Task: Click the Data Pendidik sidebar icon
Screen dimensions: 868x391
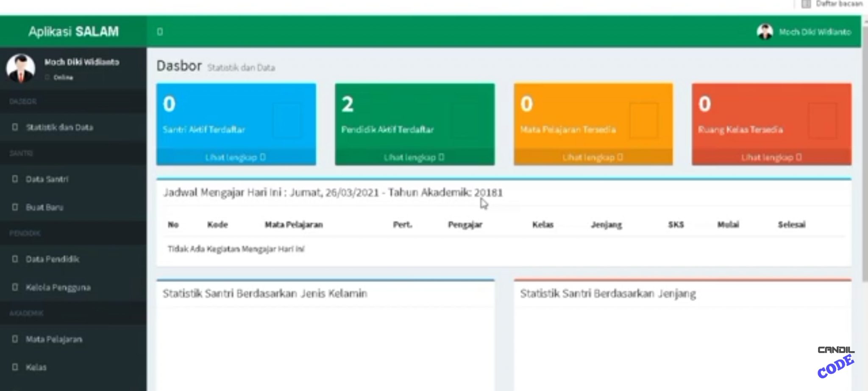Action: pyautogui.click(x=16, y=259)
